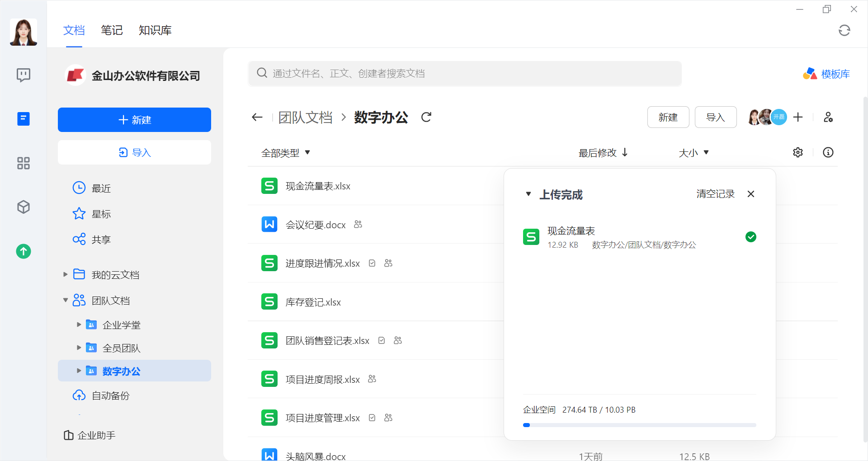Expand the 企业学堂 folder arrow
This screenshot has width=868, height=461.
(79, 325)
